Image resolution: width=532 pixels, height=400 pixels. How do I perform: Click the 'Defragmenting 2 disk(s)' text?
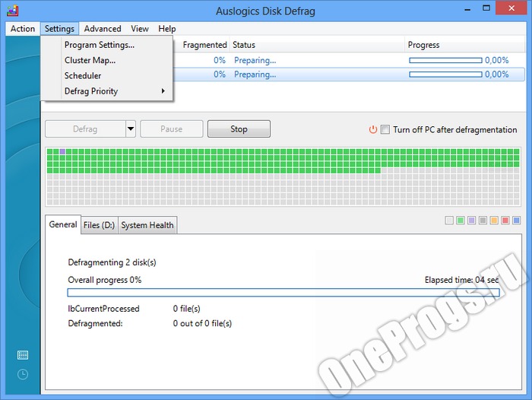[112, 262]
